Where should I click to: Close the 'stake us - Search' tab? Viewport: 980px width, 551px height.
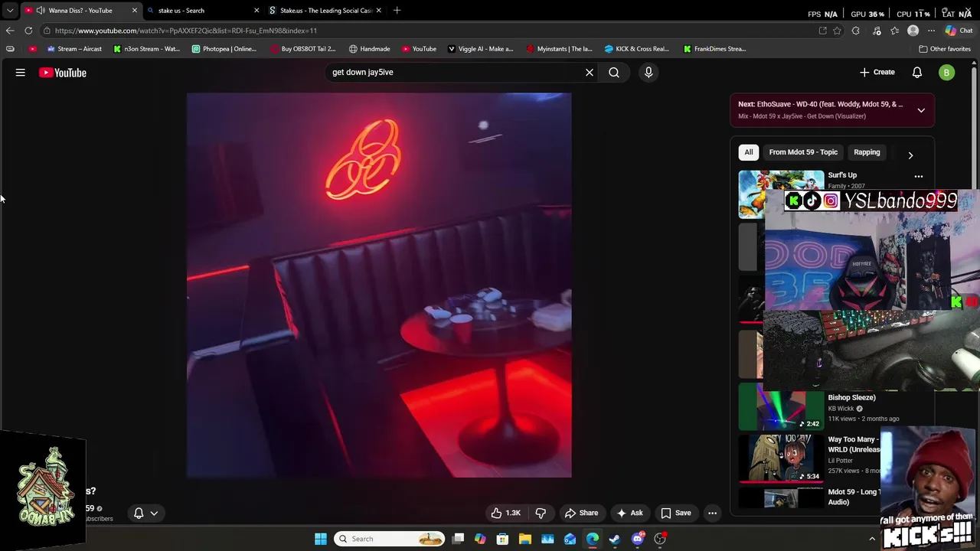(256, 11)
